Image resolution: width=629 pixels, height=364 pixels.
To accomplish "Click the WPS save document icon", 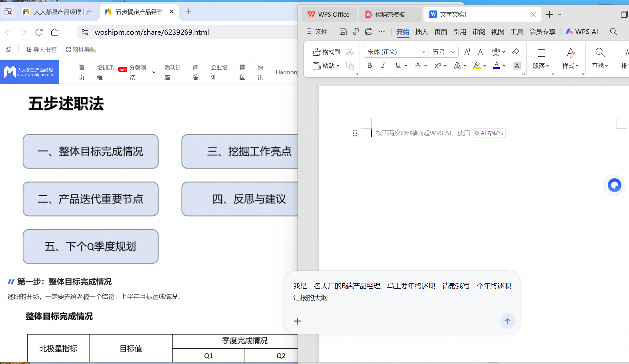I will coord(343,31).
